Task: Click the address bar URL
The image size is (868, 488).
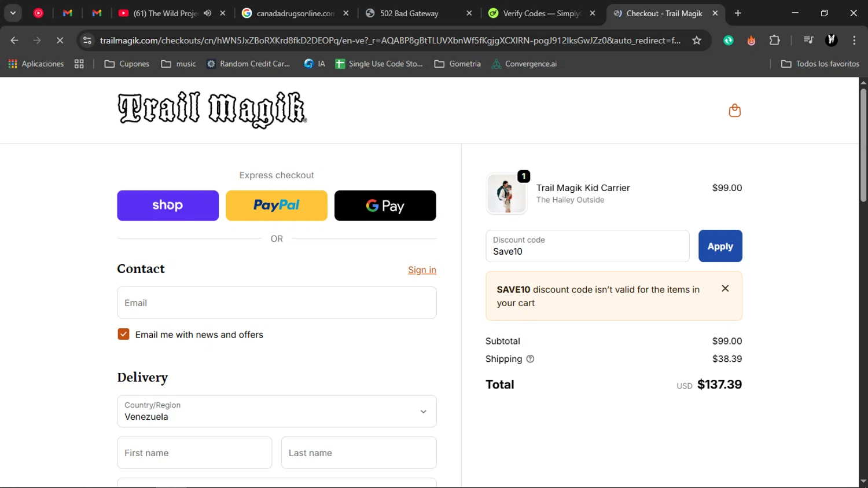Action: (x=390, y=40)
